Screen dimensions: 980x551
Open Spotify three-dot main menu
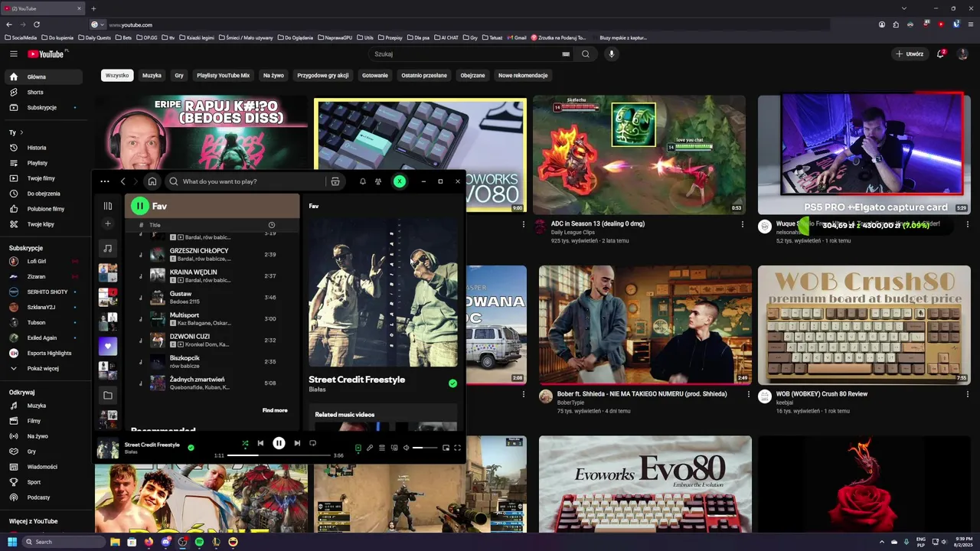tap(105, 181)
